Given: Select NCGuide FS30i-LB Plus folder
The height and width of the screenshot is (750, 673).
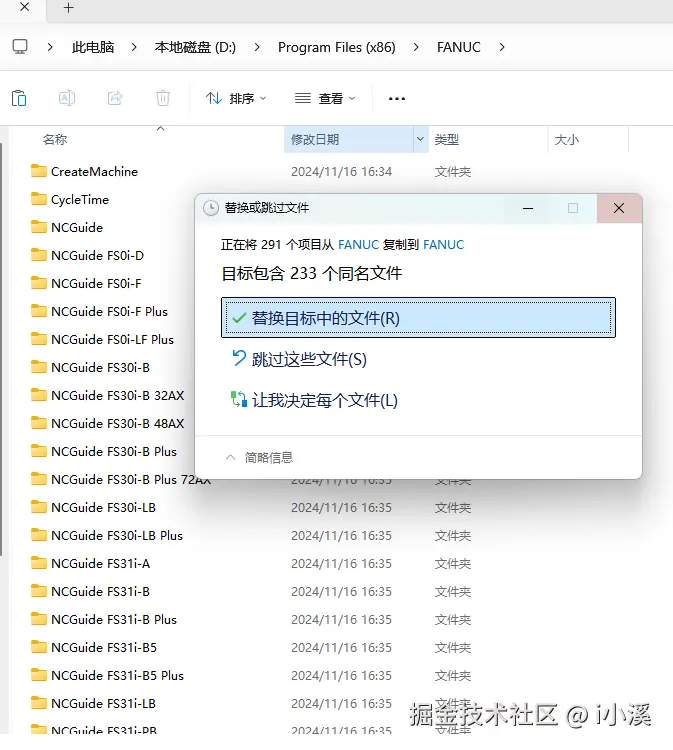Looking at the screenshot, I should (x=107, y=535).
